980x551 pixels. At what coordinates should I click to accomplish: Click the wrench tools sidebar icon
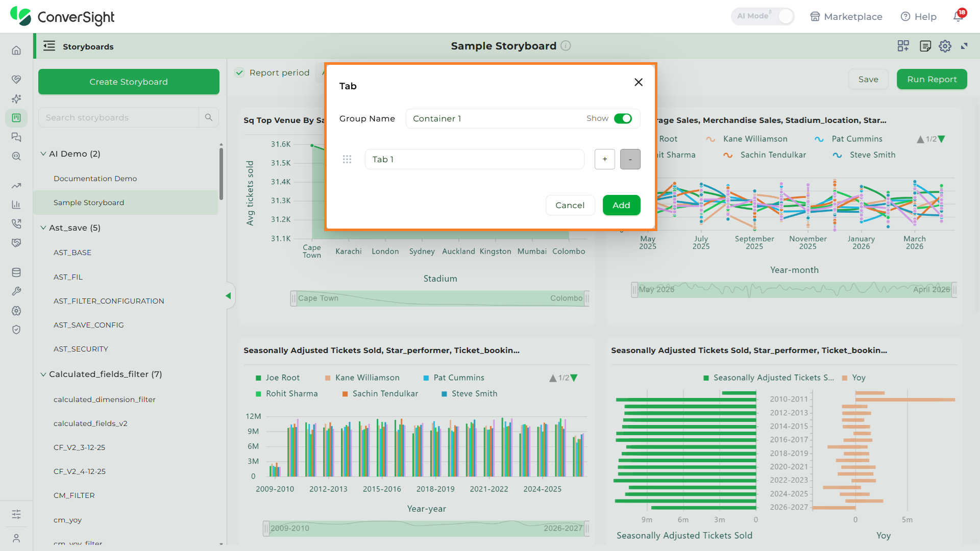(16, 291)
